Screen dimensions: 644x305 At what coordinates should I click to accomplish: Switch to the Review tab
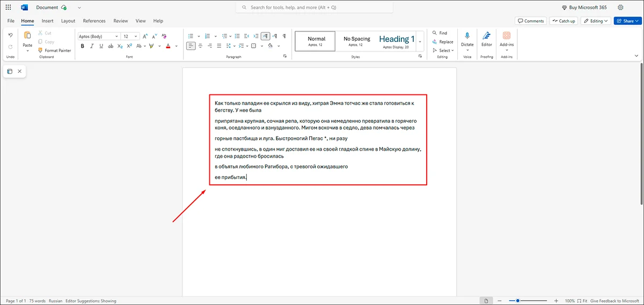(121, 21)
